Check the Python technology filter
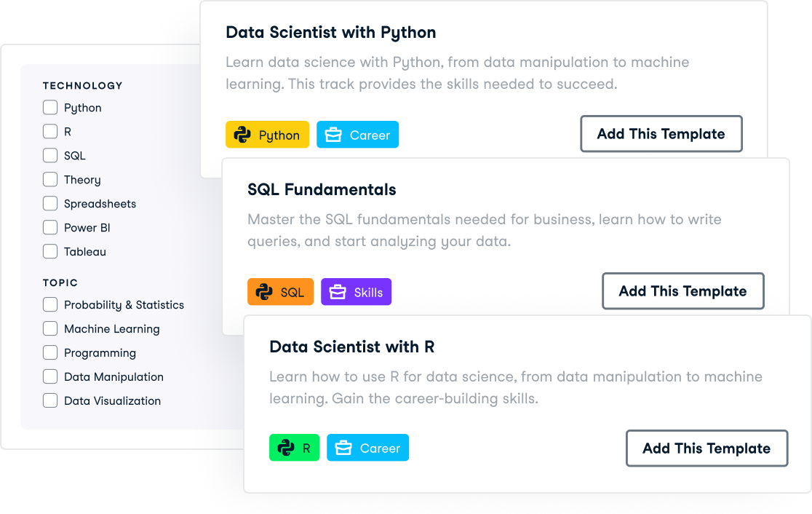The height and width of the screenshot is (514, 812). (49, 107)
